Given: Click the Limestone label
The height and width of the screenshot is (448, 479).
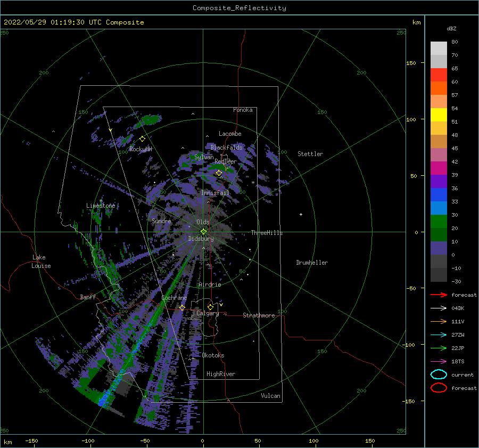Looking at the screenshot, I should pos(101,206).
